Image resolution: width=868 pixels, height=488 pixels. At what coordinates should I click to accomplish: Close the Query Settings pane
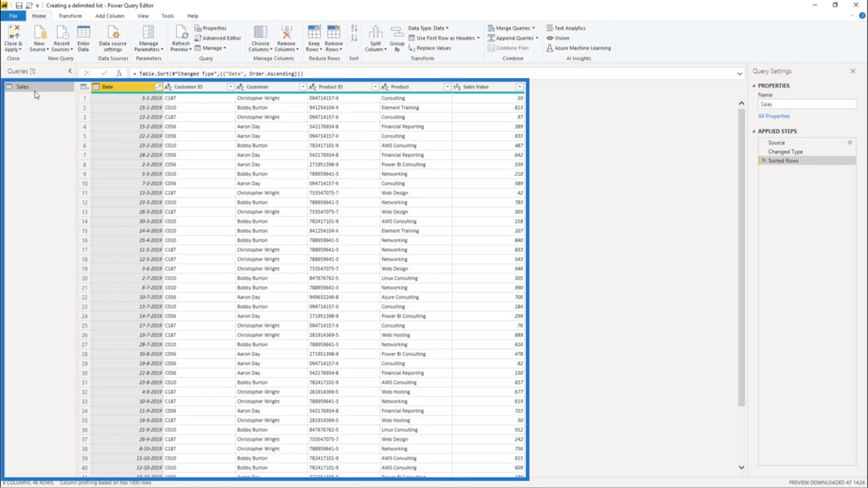tap(853, 71)
